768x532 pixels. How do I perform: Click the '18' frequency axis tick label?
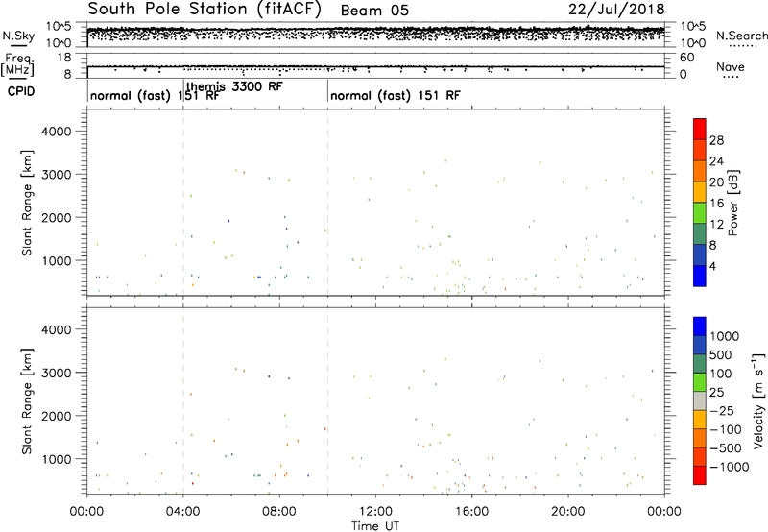pyautogui.click(x=64, y=58)
